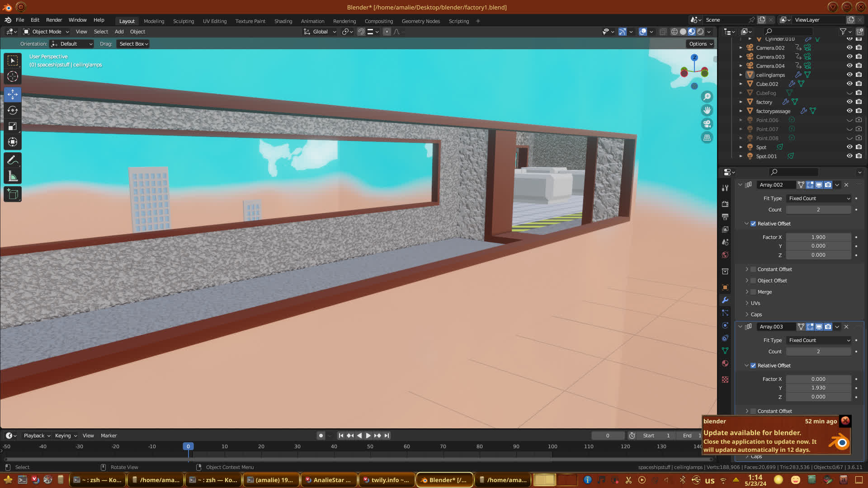The width and height of the screenshot is (868, 488).
Task: Open the Render menu
Action: [54, 20]
